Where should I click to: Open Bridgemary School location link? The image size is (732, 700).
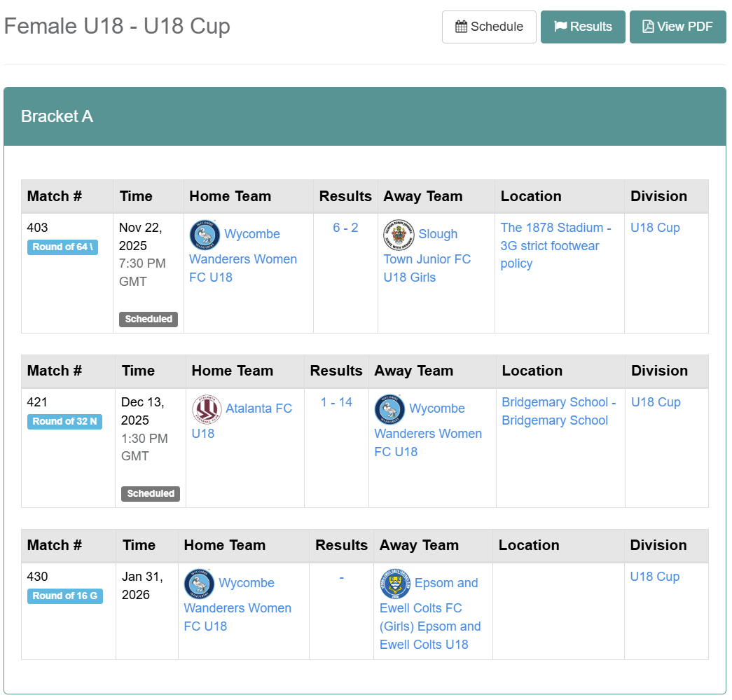[x=558, y=411]
